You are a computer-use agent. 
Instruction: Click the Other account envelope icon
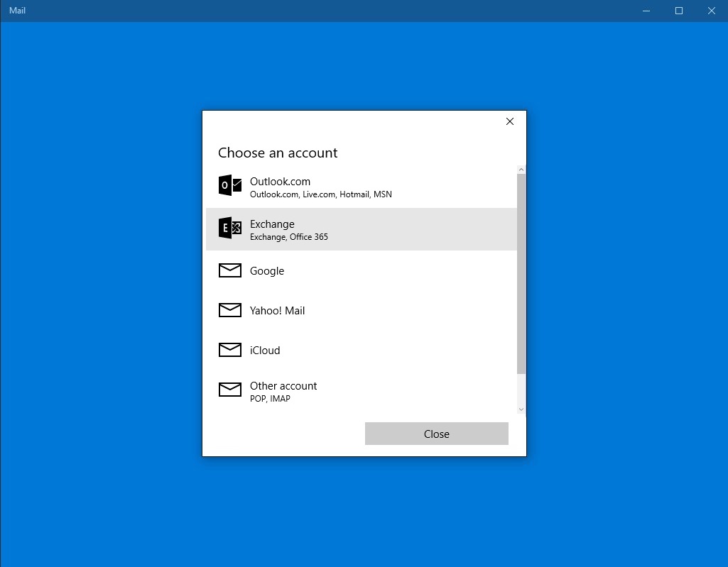[x=229, y=390]
